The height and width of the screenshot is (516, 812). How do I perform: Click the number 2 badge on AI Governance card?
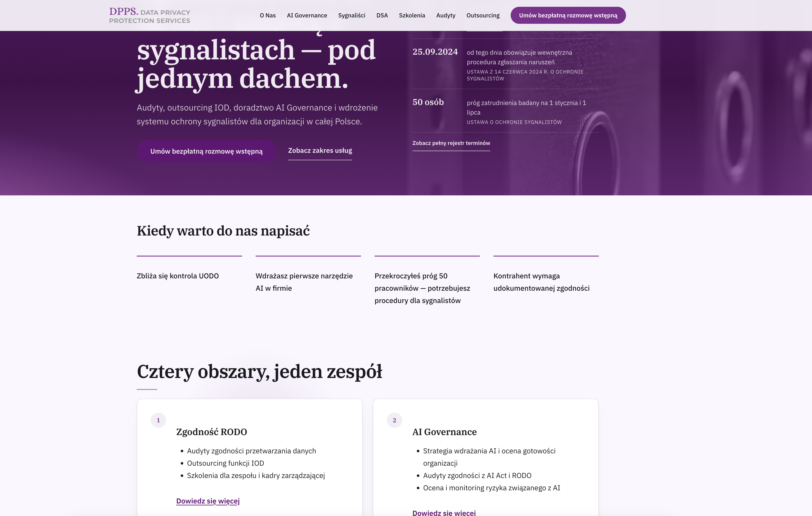(x=394, y=420)
